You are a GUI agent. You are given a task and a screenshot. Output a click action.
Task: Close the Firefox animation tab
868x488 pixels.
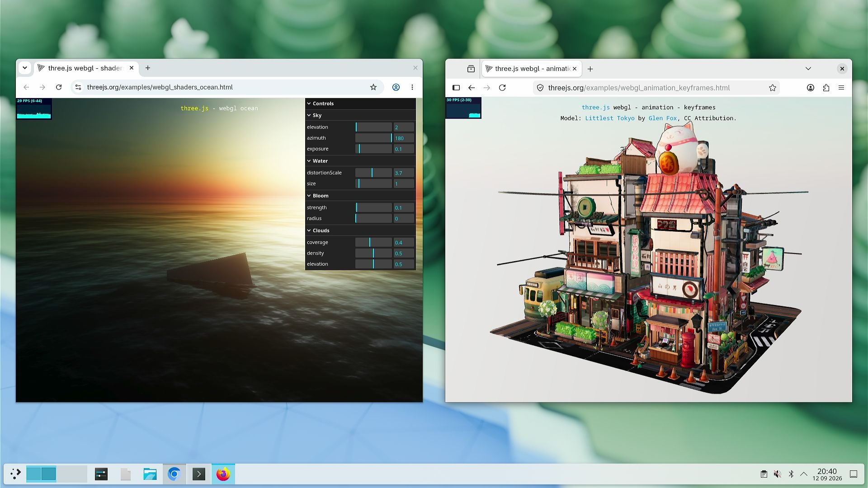click(575, 69)
